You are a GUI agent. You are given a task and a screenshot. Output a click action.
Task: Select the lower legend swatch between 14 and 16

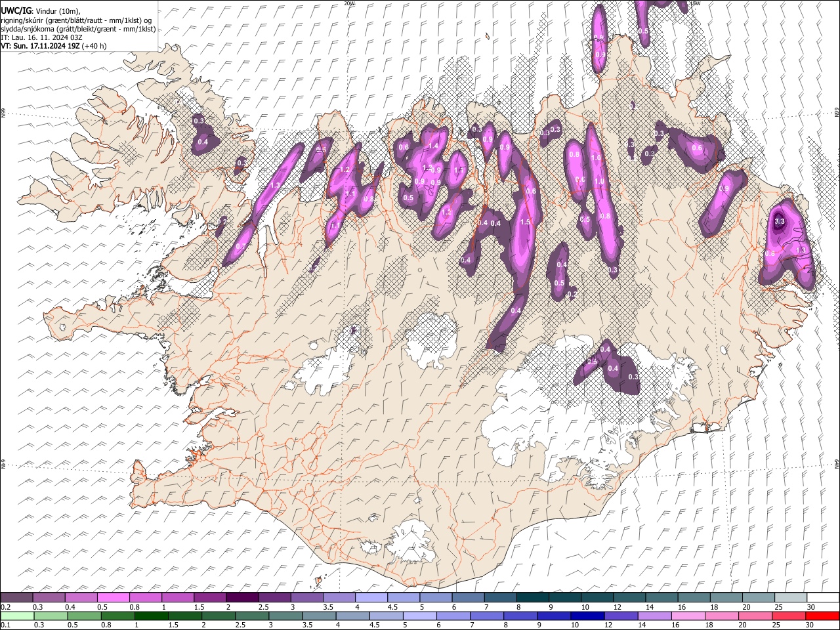[x=654, y=616]
